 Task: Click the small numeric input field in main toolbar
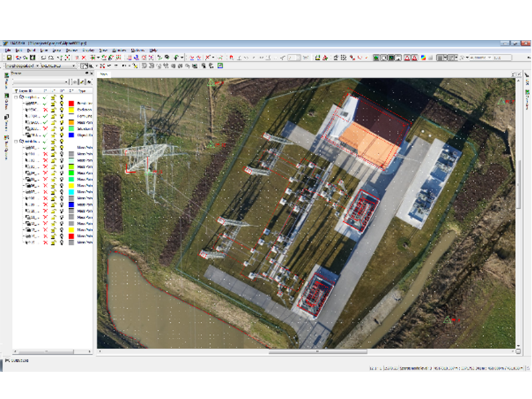[x=294, y=58]
